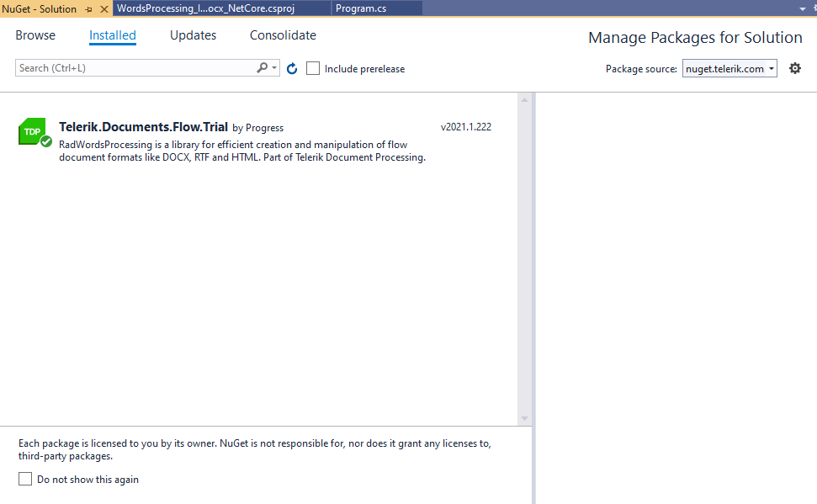Open NuGet package source settings gear
The width and height of the screenshot is (817, 504).
pos(795,68)
